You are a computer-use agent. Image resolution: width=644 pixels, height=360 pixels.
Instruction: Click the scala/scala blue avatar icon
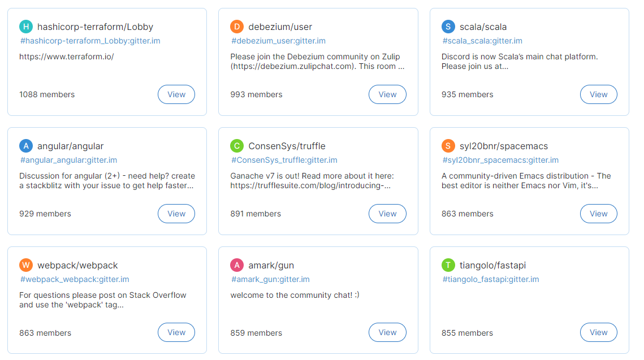(448, 26)
